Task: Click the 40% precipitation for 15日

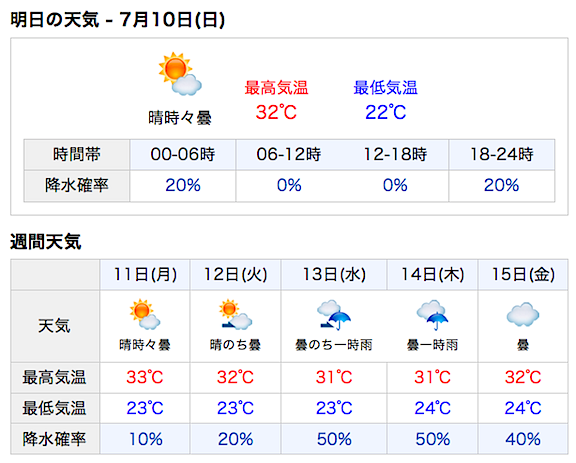Action: [x=523, y=439]
